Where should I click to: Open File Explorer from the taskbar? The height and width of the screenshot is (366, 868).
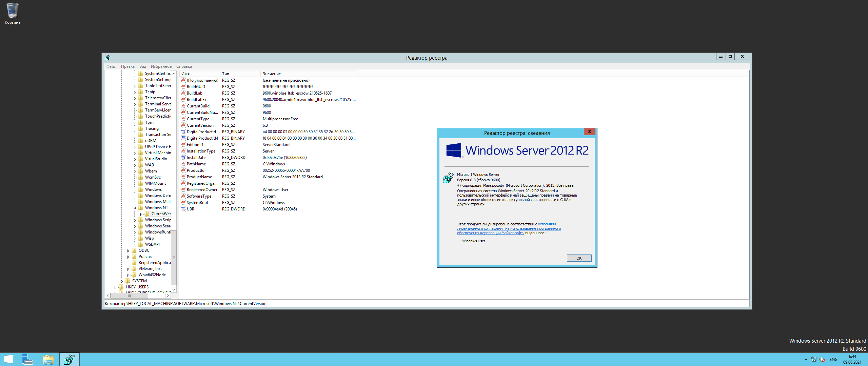pyautogui.click(x=48, y=359)
